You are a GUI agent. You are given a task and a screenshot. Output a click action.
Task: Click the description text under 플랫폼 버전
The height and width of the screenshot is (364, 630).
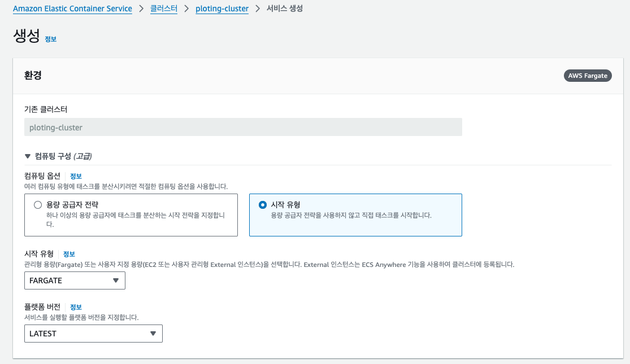point(81,317)
